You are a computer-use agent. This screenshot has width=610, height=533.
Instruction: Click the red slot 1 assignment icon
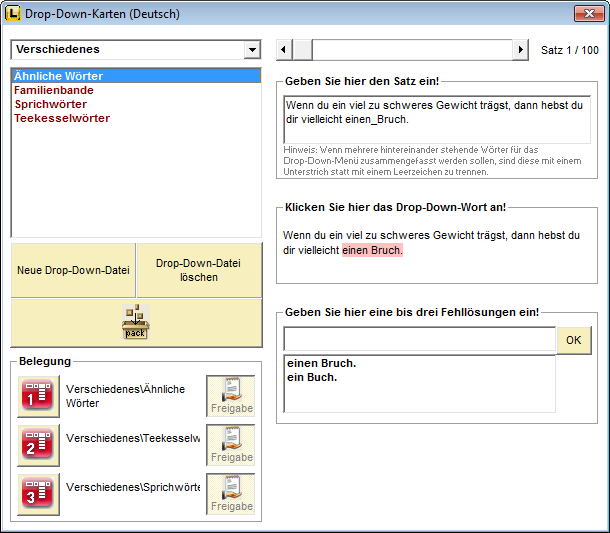[39, 396]
